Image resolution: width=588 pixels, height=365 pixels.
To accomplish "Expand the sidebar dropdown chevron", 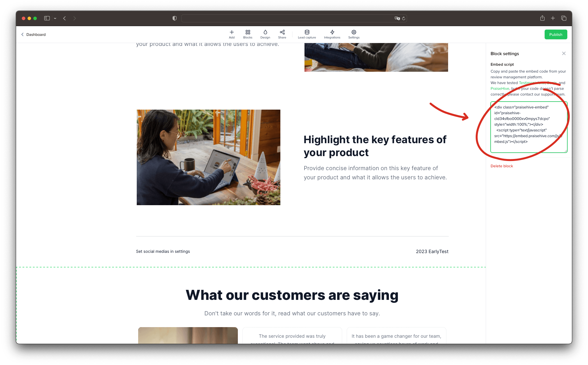I will [55, 18].
